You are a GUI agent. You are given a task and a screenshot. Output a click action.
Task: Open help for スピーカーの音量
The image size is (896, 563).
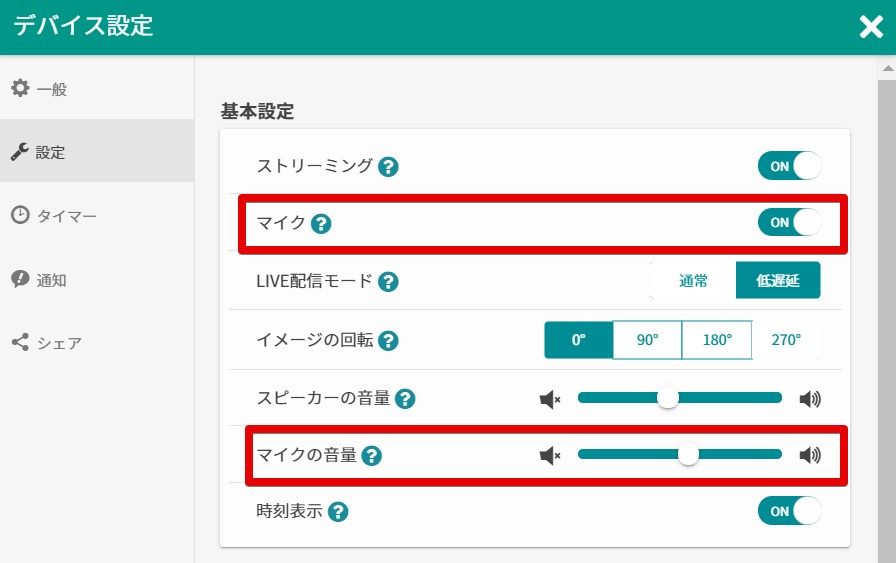coord(405,399)
